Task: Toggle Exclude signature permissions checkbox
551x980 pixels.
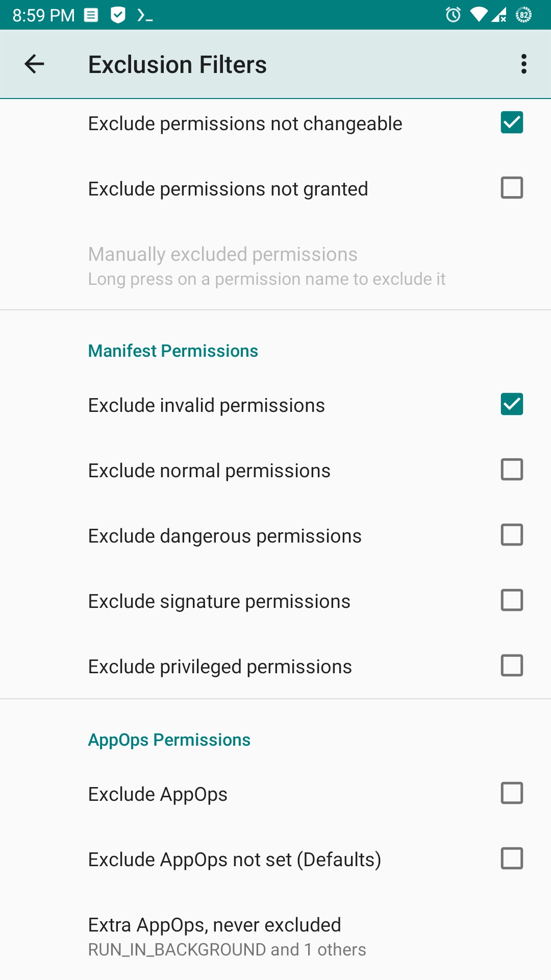Action: [x=512, y=600]
